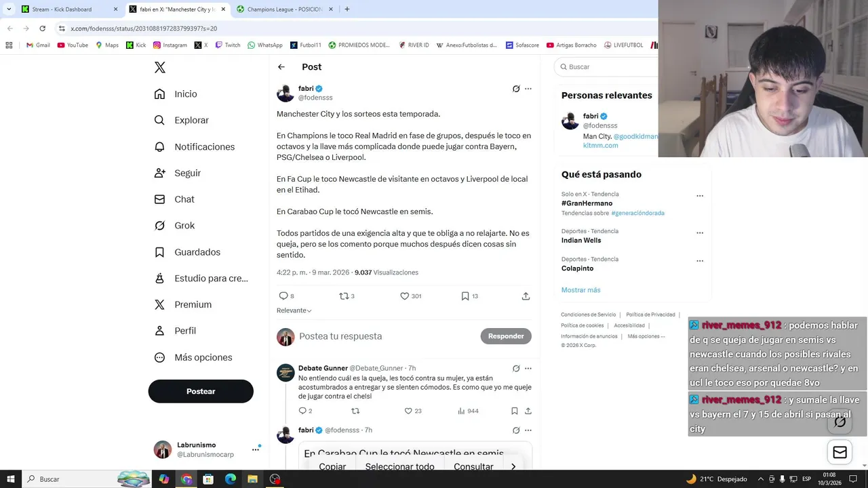This screenshot has height=488, width=868.
Task: View analytics 944 on Debate Gunner reply
Action: [x=468, y=411]
